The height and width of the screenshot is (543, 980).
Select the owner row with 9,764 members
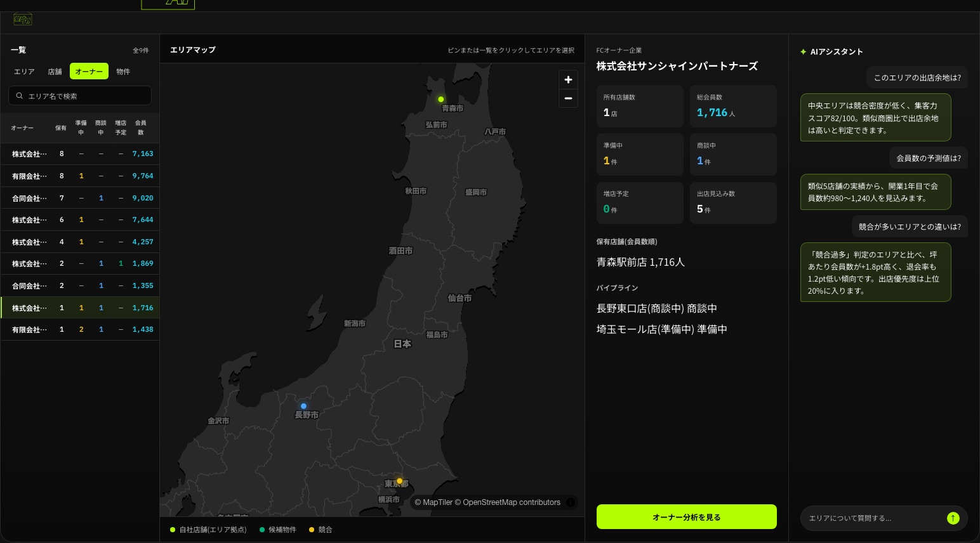click(80, 176)
